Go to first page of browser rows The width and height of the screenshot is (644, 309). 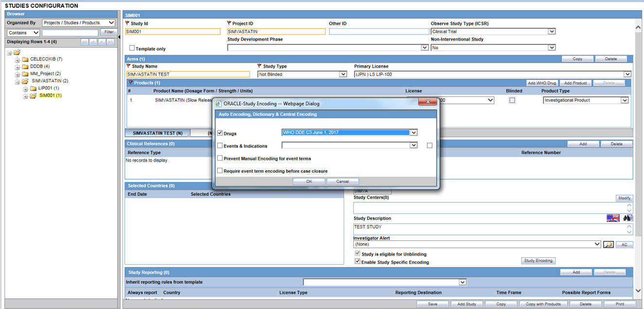coord(85,42)
